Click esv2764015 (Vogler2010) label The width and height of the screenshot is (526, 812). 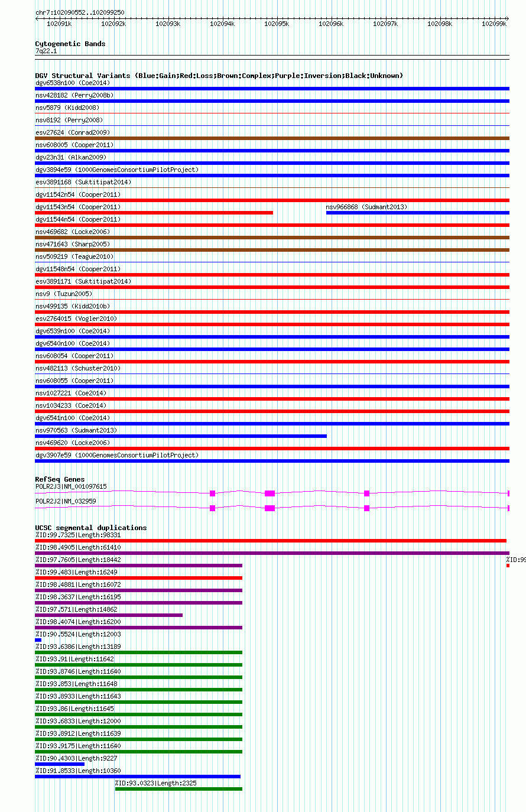click(76, 319)
